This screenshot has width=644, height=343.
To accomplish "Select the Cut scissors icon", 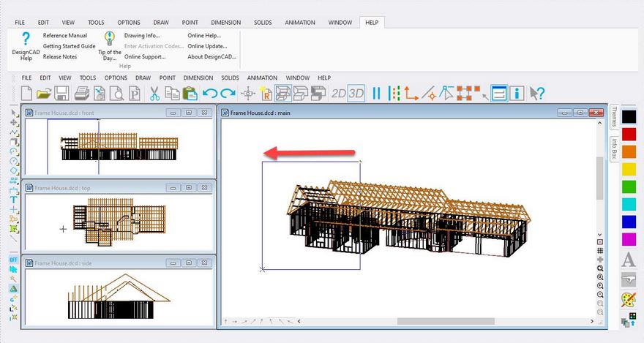I will pos(154,93).
